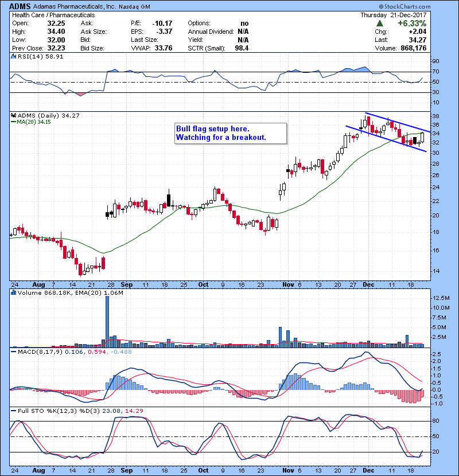This screenshot has width=459, height=476.
Task: Select the Prev Close value 32.23
Action: pos(56,48)
